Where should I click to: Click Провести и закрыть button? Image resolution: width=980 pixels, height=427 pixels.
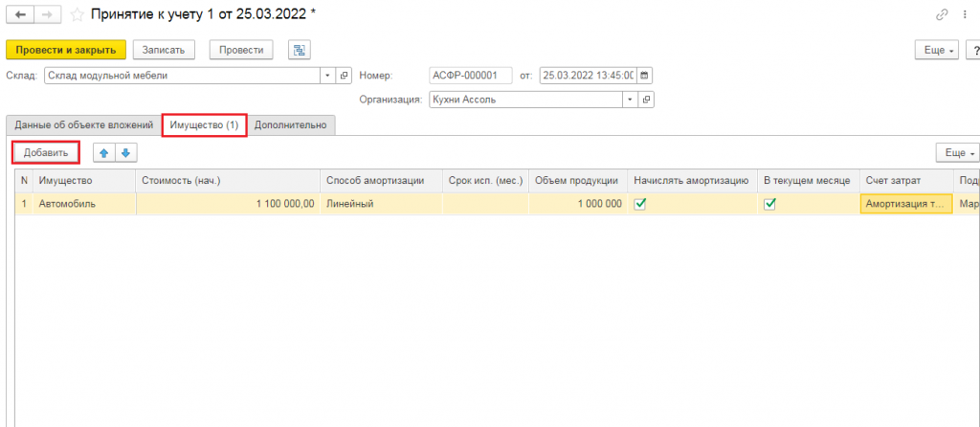(66, 50)
